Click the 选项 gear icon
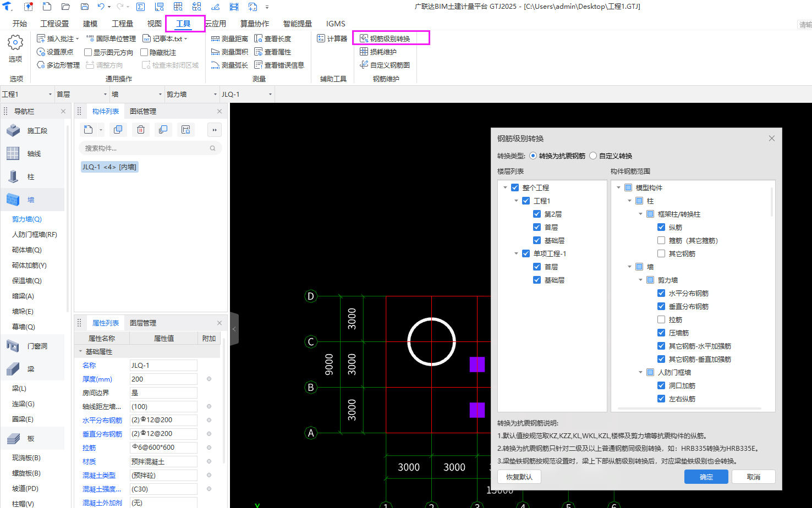 [15, 42]
